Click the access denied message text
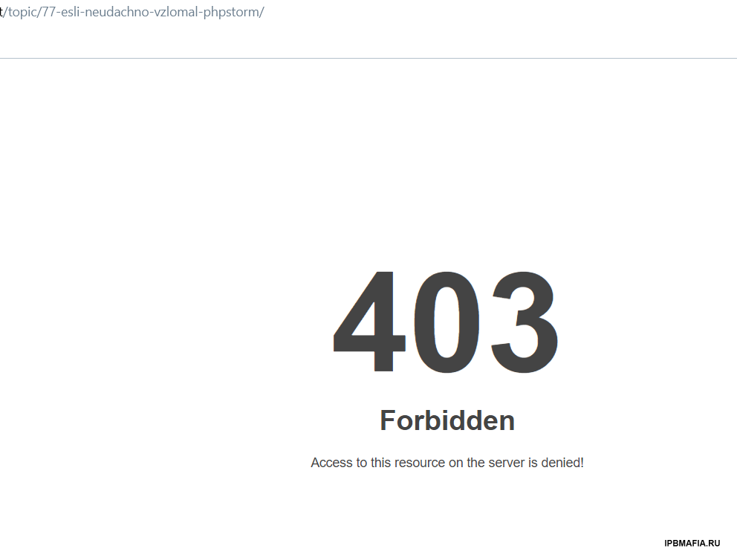The image size is (737, 560). coord(447,463)
